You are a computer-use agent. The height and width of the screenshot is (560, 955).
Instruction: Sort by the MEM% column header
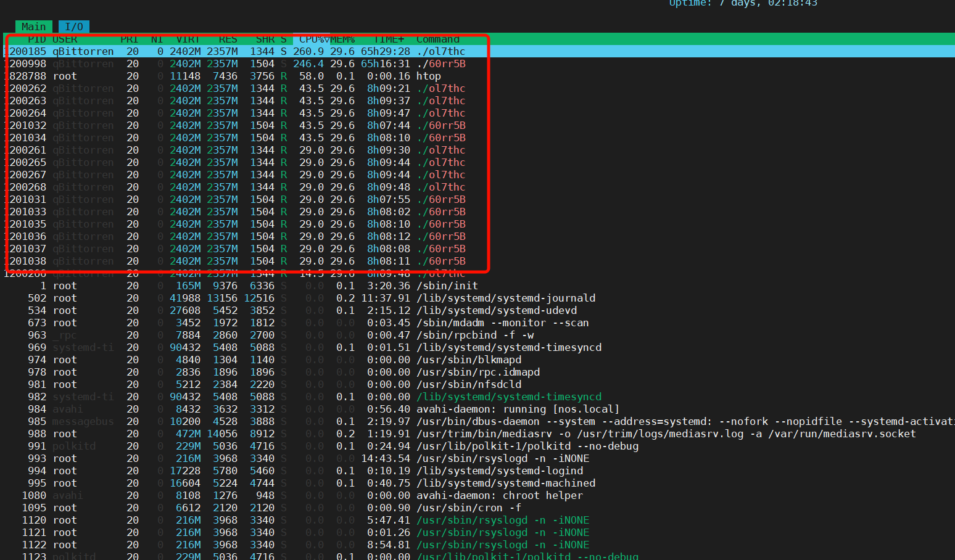tap(342, 39)
